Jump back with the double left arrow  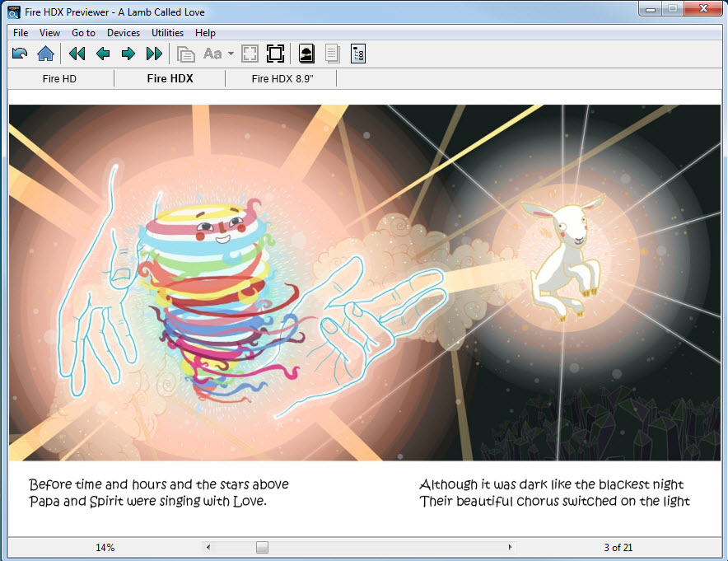(77, 54)
